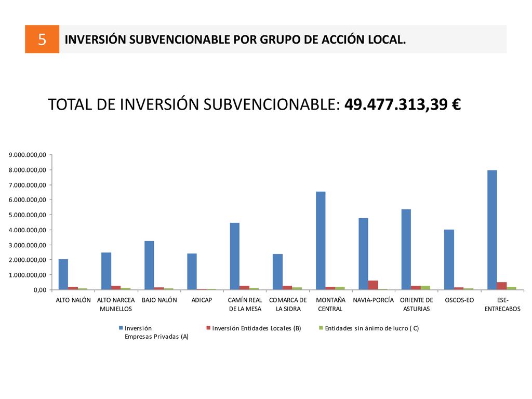
Task: Click the red bar for CAMÍN REAL DE LA MESA
Action: [244, 288]
